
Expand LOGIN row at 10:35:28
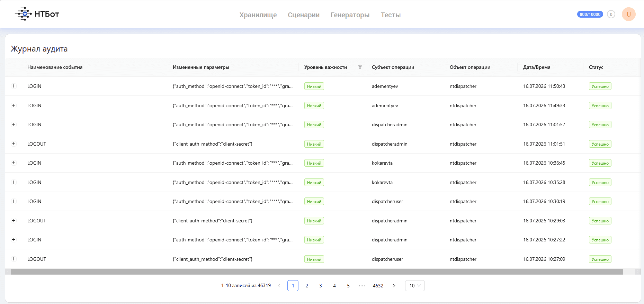(14, 182)
